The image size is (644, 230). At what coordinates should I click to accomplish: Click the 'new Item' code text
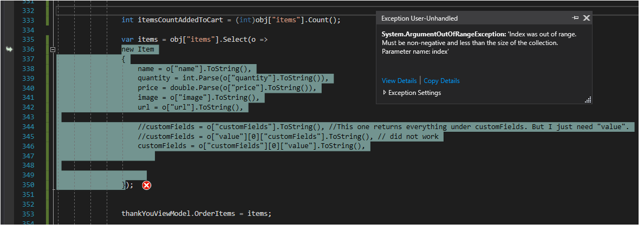tap(138, 49)
